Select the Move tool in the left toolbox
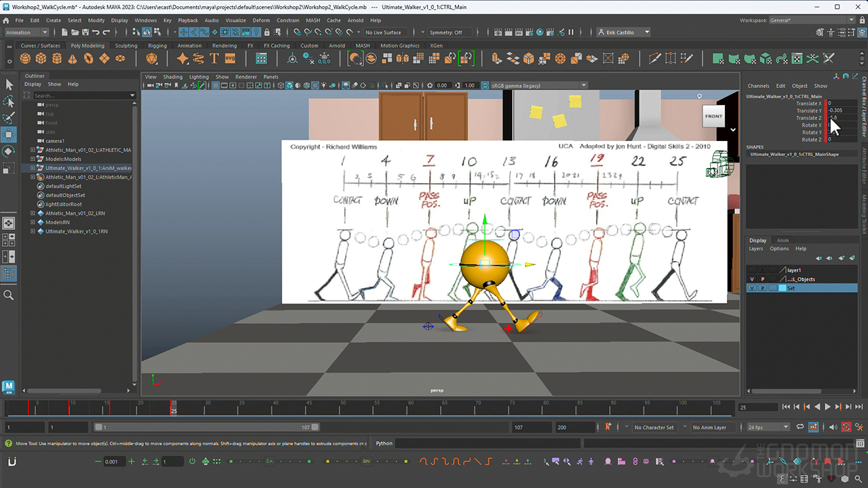The width and height of the screenshot is (868, 488). (9, 134)
